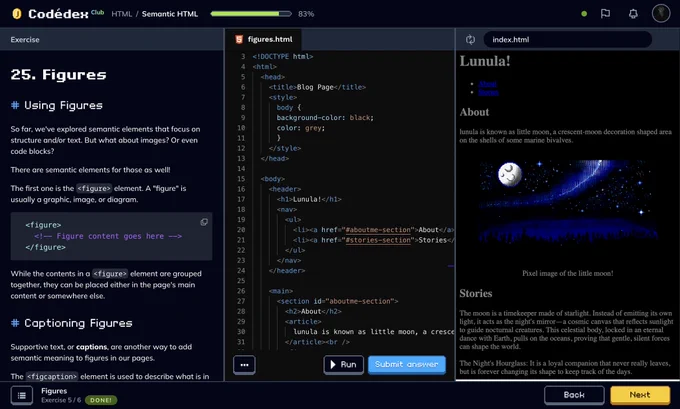
Task: Click the 'Pixel image of the little moon!' caption
Action: click(x=568, y=273)
